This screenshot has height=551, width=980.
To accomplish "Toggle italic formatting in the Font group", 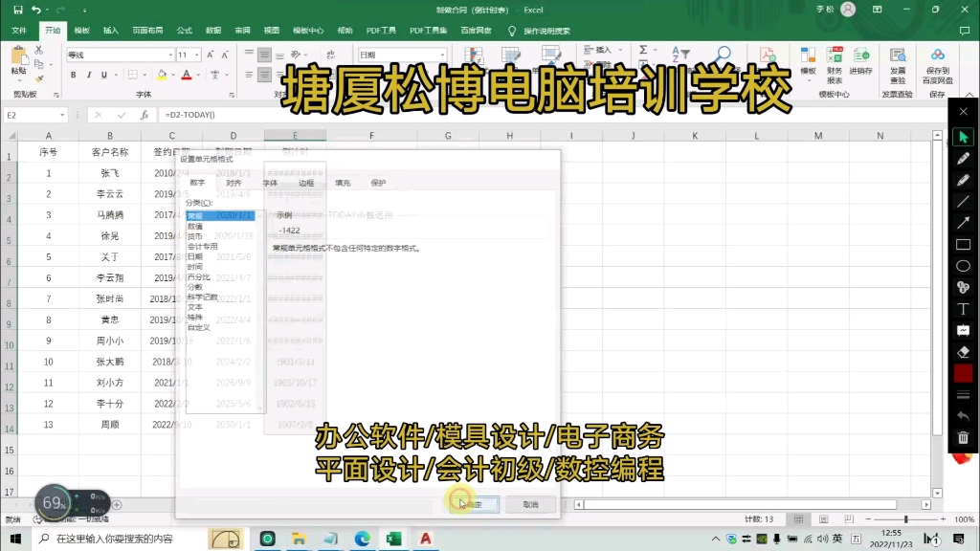I will point(89,75).
